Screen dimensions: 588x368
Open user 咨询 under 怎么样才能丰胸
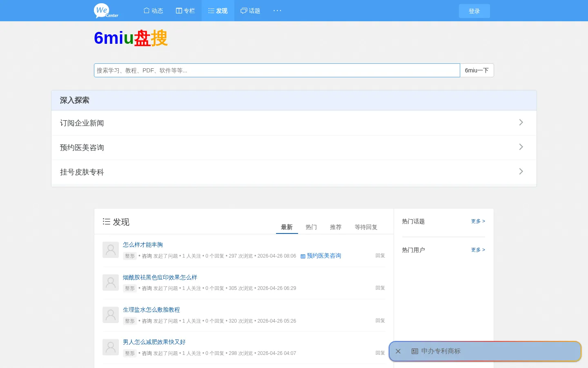(147, 256)
